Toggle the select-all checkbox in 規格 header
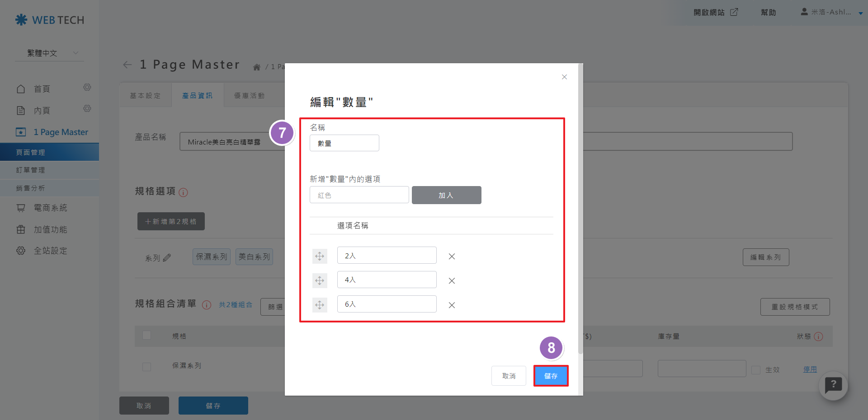The width and height of the screenshot is (868, 420). [x=146, y=335]
